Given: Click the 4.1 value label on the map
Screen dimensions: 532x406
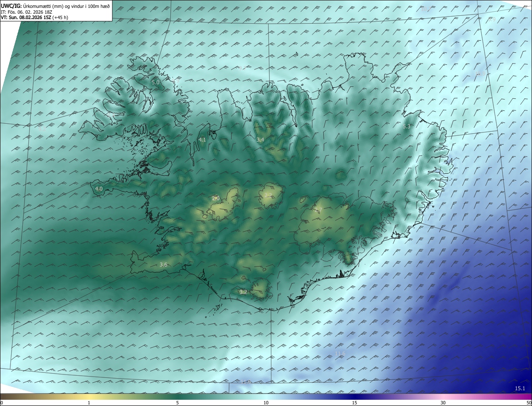Looking at the screenshot, I should (x=202, y=140).
